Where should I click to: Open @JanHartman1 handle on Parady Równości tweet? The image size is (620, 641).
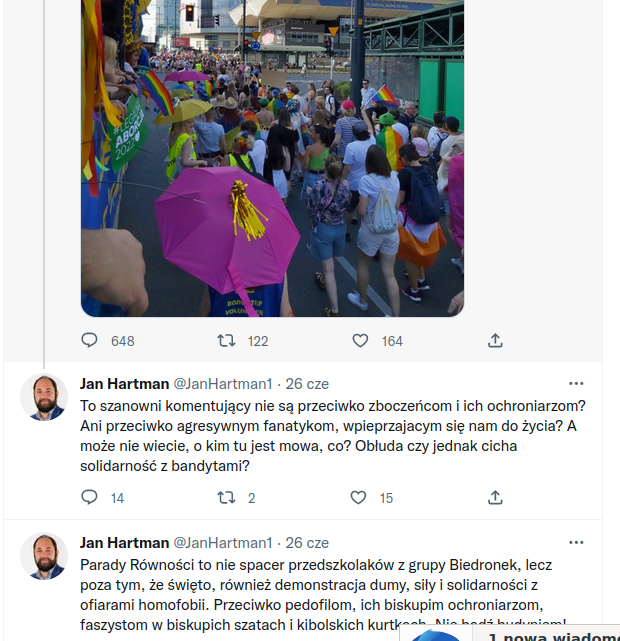click(223, 542)
